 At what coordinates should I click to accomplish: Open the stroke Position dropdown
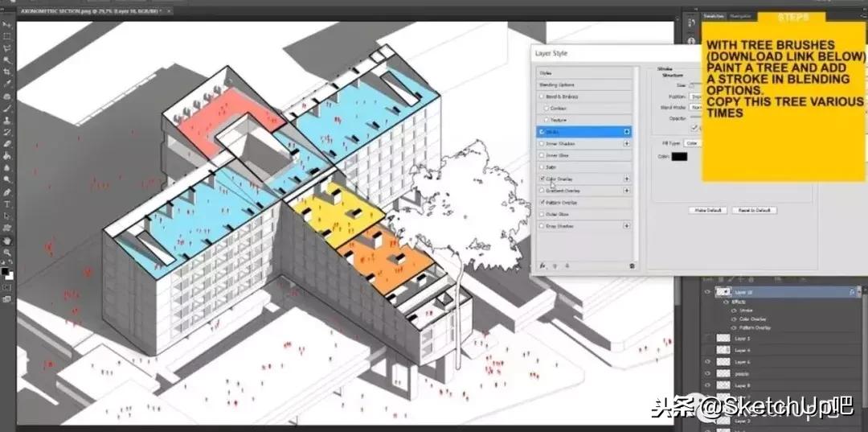click(x=695, y=97)
